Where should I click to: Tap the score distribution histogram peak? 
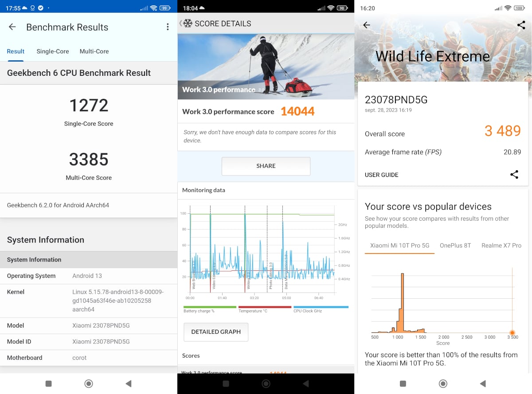403,303
